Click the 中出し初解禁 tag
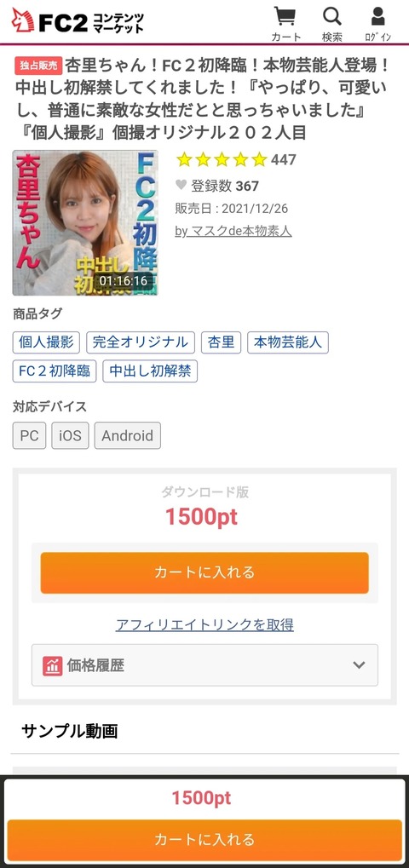 tap(150, 371)
